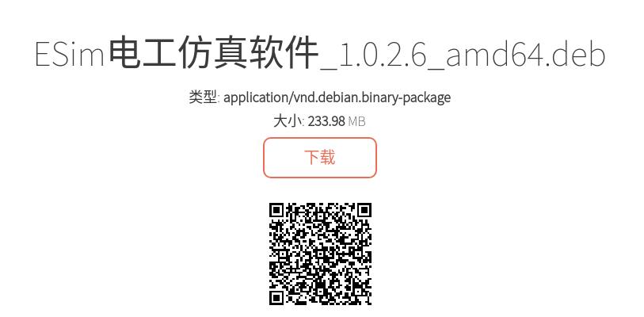
Task: Click the center of the QR code
Action: click(320, 254)
